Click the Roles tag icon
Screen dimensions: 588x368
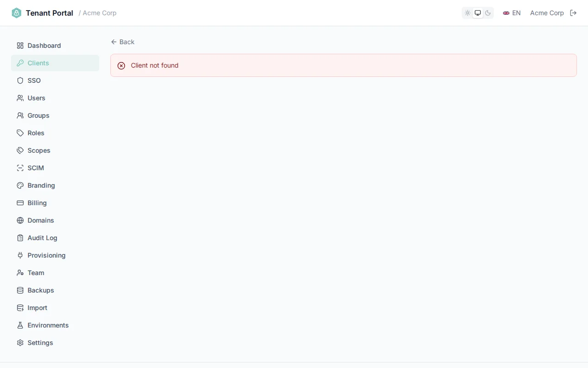(x=20, y=133)
